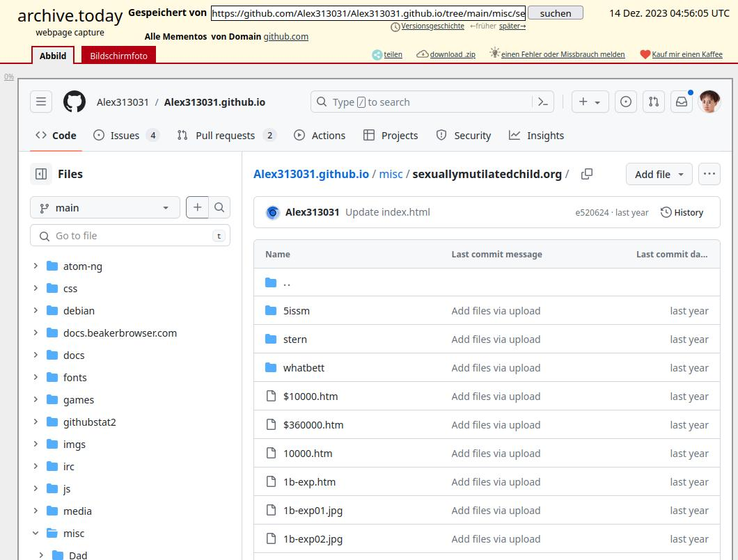Screen dimensions: 738x560
Task: Switch to the Pull requests tab
Action: [226, 136]
